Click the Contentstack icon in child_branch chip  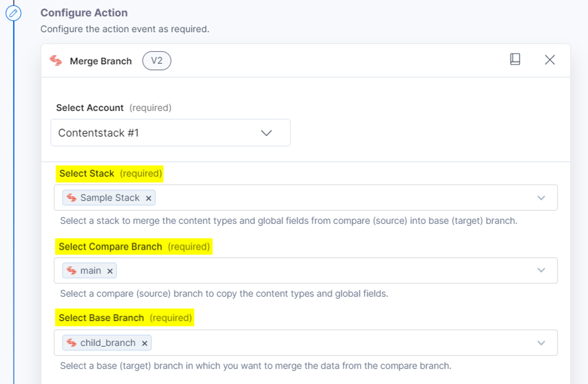pos(72,343)
